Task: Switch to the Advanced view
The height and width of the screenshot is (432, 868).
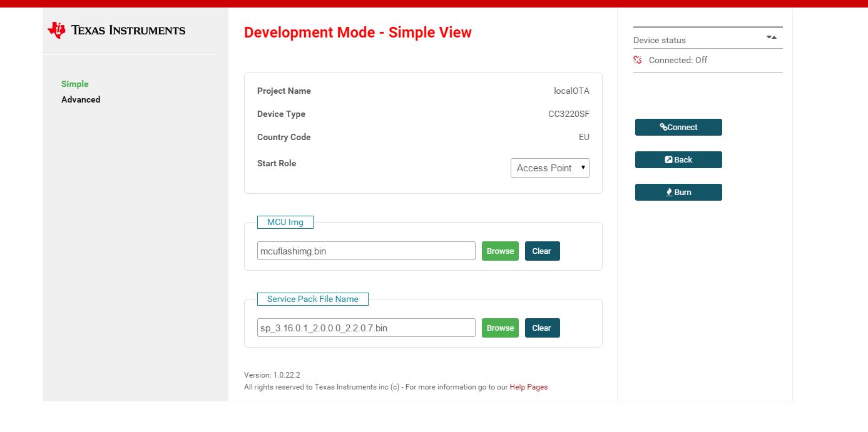Action: tap(81, 99)
